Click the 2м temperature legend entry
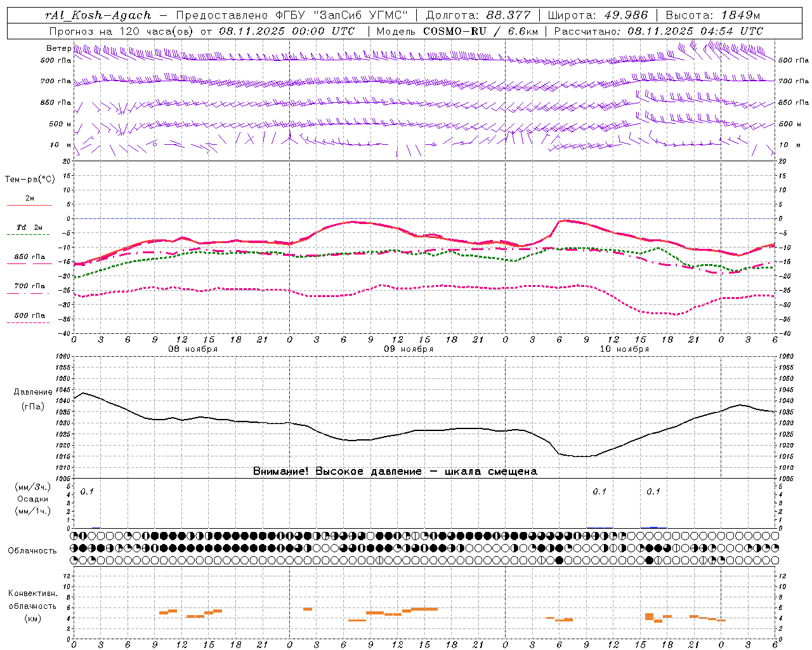 pos(29,199)
